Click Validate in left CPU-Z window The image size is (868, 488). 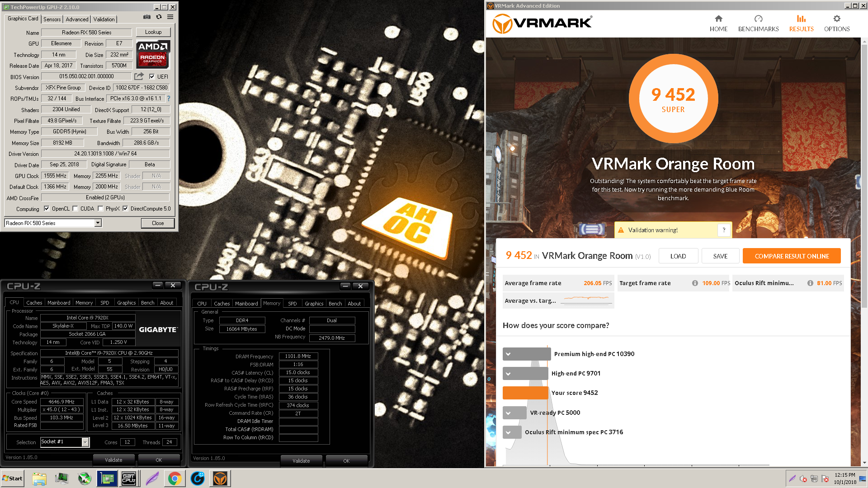tap(113, 460)
